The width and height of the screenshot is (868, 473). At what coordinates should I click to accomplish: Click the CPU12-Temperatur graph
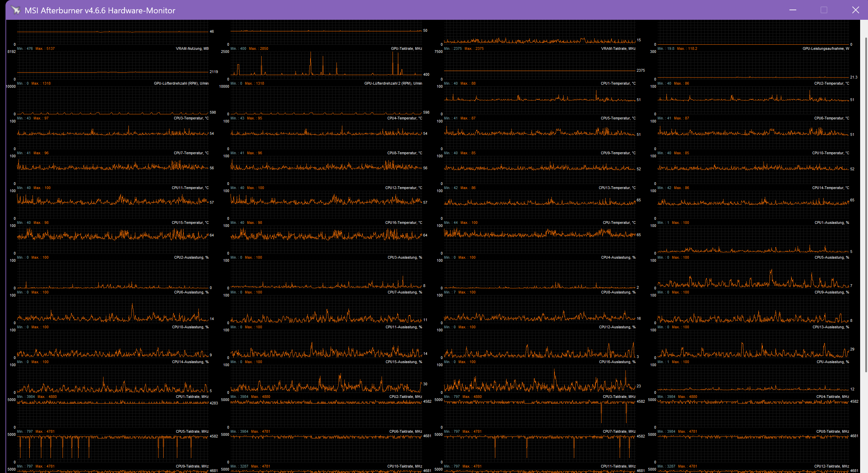[x=326, y=205]
